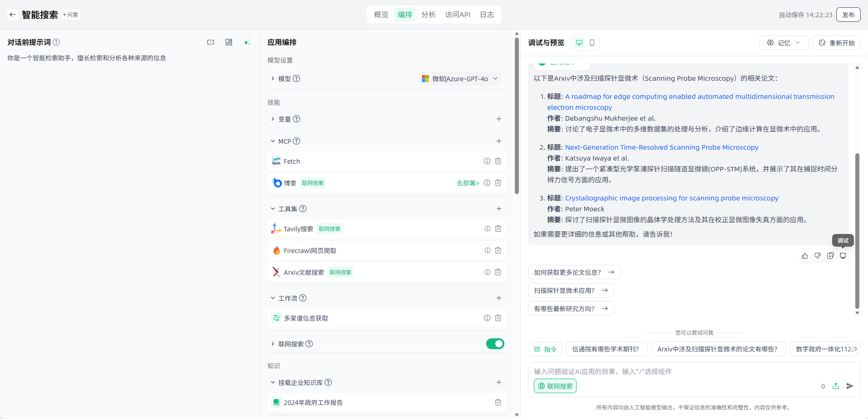Turn off the 联网搜索 switch

(x=495, y=344)
